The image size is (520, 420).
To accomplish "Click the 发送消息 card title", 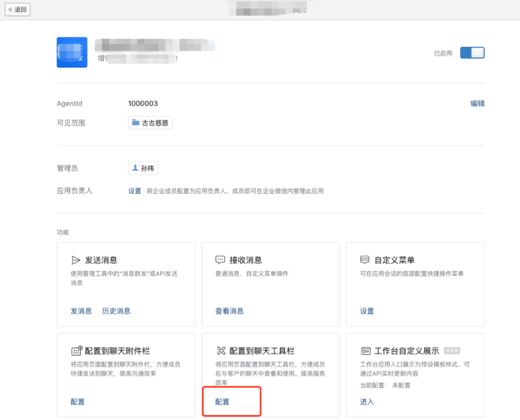I will click(x=101, y=260).
